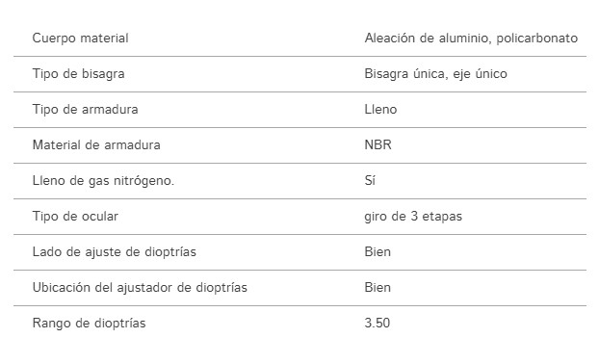Image resolution: width=599 pixels, height=364 pixels.
Task: Select "Bisagra única, eje único" text
Action: coord(435,74)
